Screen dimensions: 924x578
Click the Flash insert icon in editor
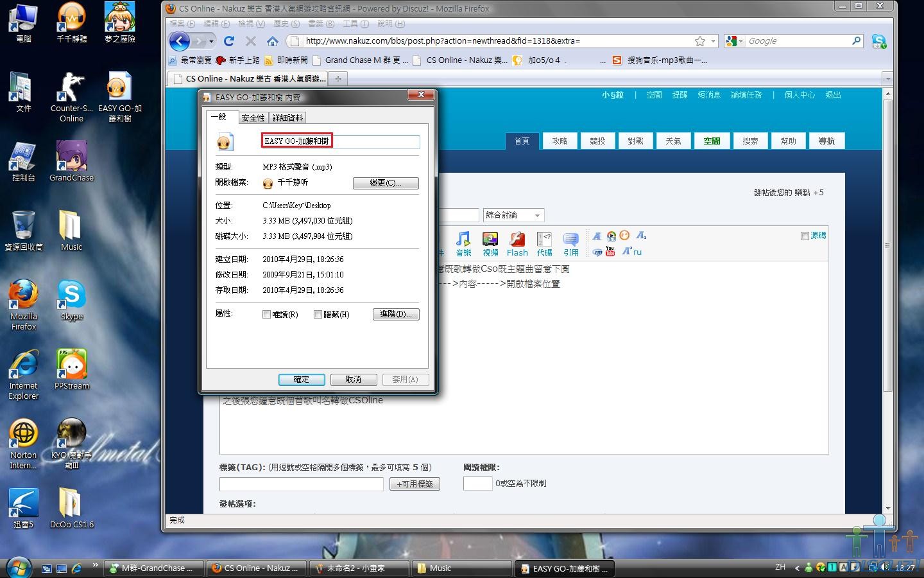tap(517, 243)
